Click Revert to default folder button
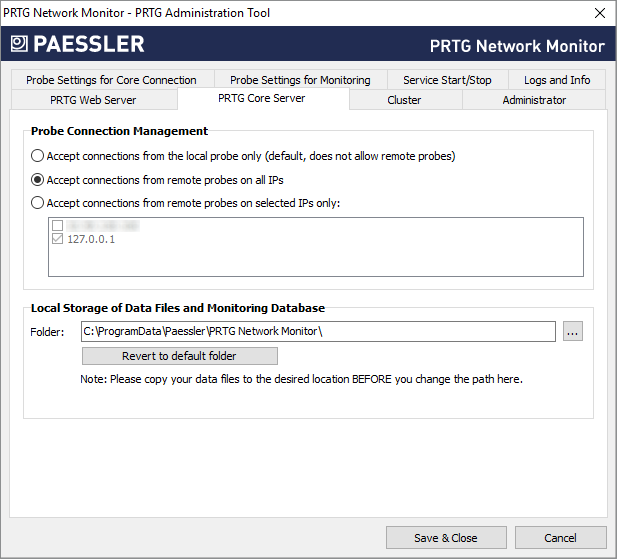The height and width of the screenshot is (559, 617). tap(179, 356)
